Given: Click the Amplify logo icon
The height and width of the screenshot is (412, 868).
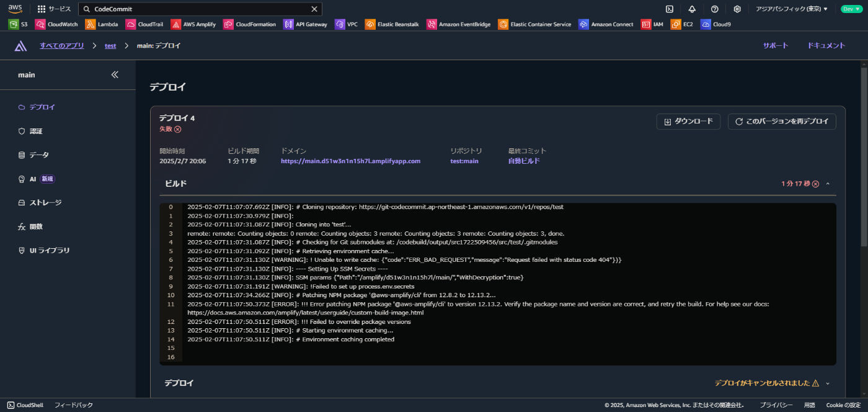Looking at the screenshot, I should click(21, 46).
